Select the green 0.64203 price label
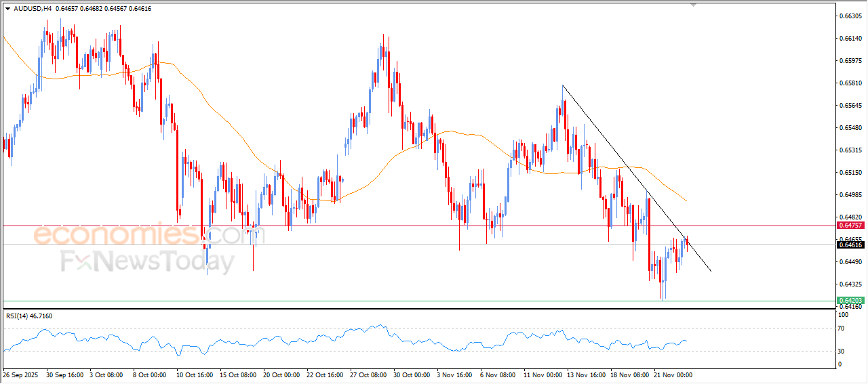 [850, 300]
